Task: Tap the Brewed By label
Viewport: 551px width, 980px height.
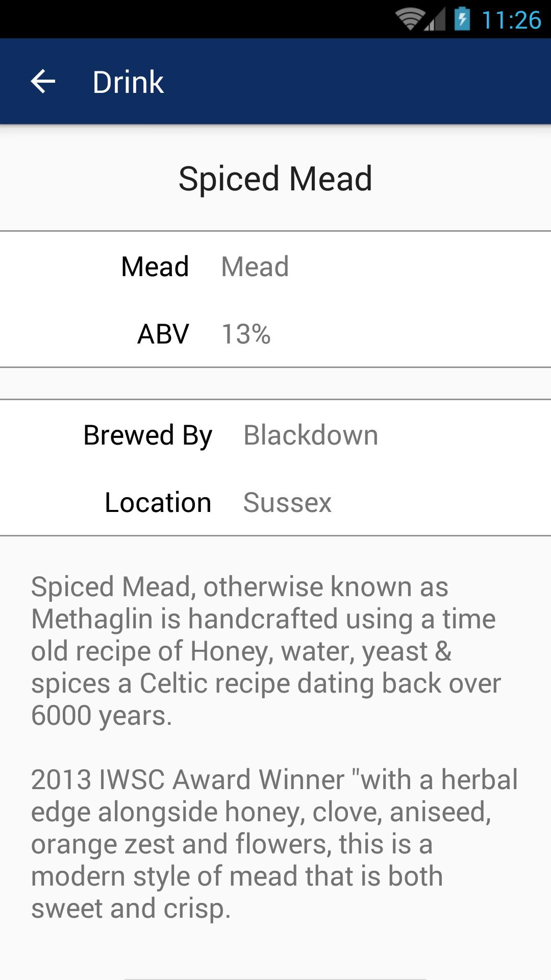Action: (147, 435)
